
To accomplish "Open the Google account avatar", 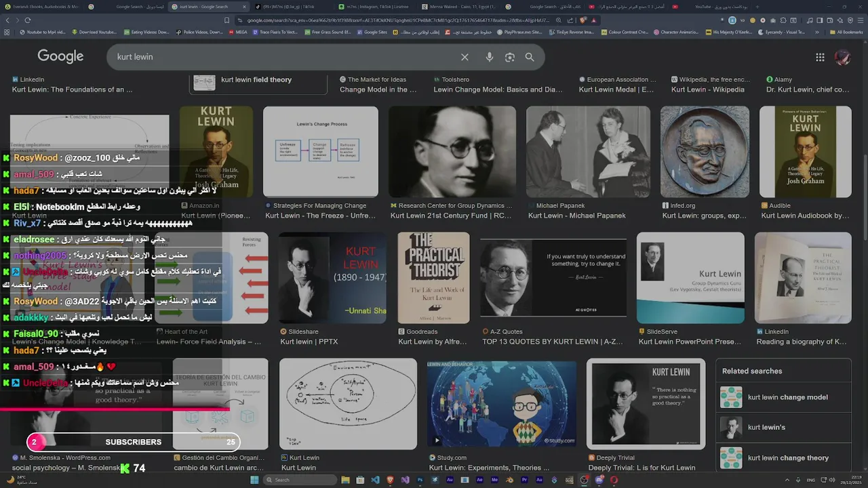I will pyautogui.click(x=842, y=57).
